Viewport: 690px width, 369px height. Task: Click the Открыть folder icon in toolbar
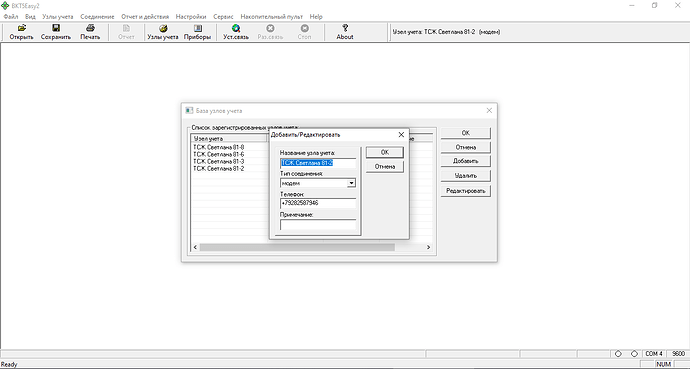point(22,28)
